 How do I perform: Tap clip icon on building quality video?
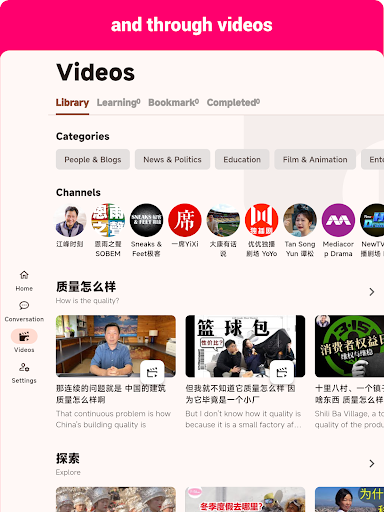[x=152, y=372]
